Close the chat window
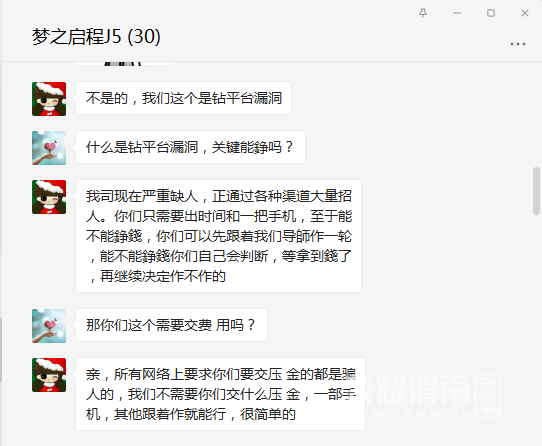Image resolution: width=542 pixels, height=446 pixels. click(525, 13)
